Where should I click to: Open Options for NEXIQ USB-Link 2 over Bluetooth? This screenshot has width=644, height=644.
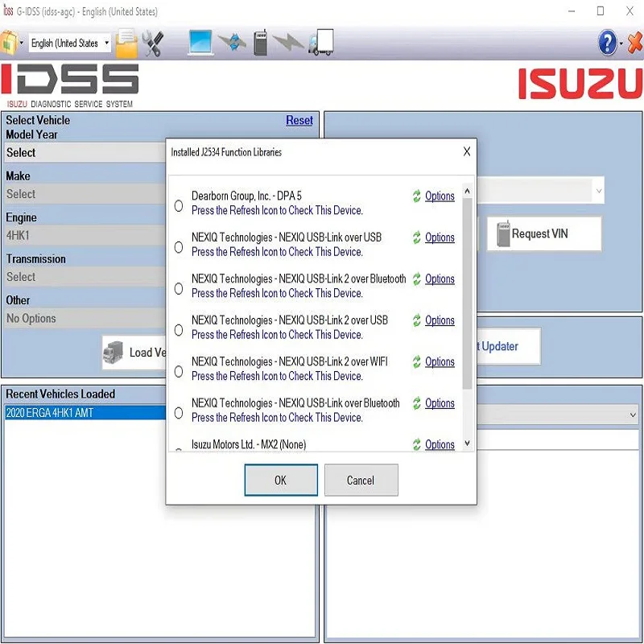point(440,279)
